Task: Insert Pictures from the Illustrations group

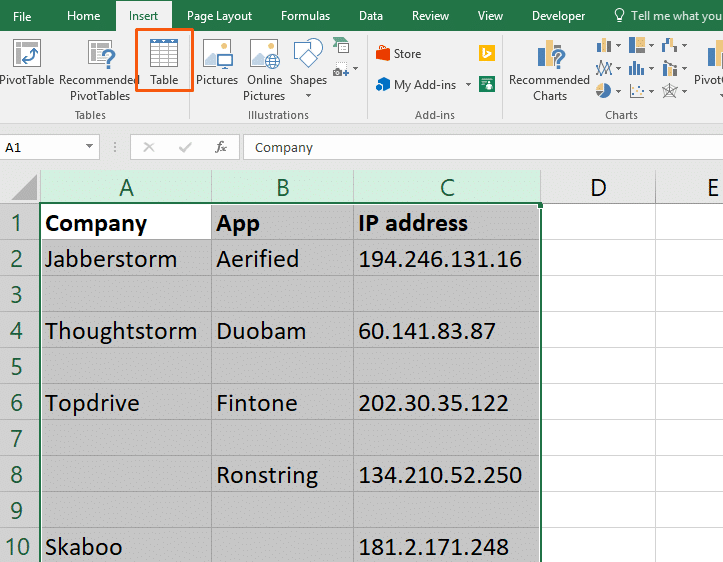Action: 217,62
